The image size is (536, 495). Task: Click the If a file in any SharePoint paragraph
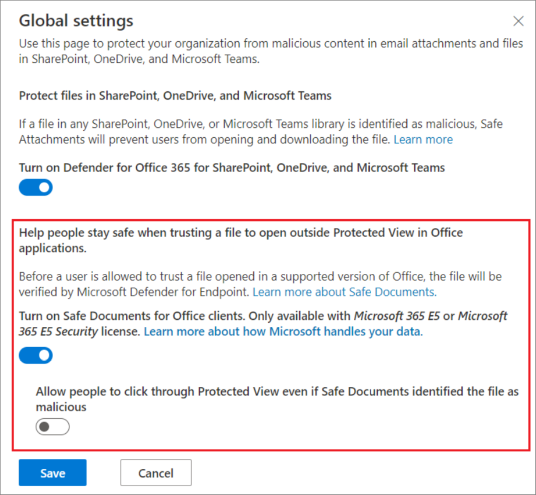260,132
